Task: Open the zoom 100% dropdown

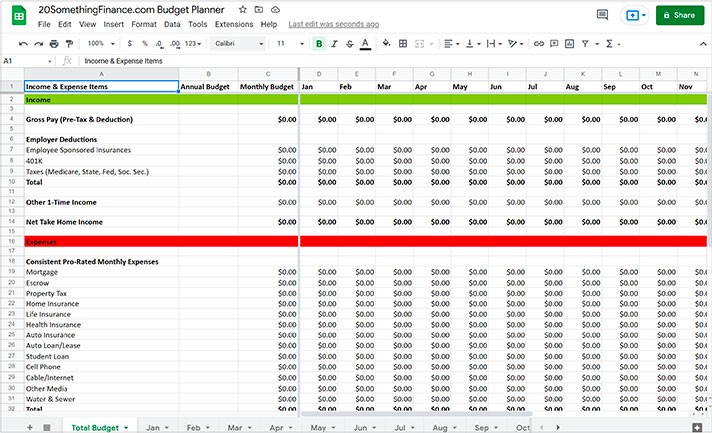Action: point(101,44)
